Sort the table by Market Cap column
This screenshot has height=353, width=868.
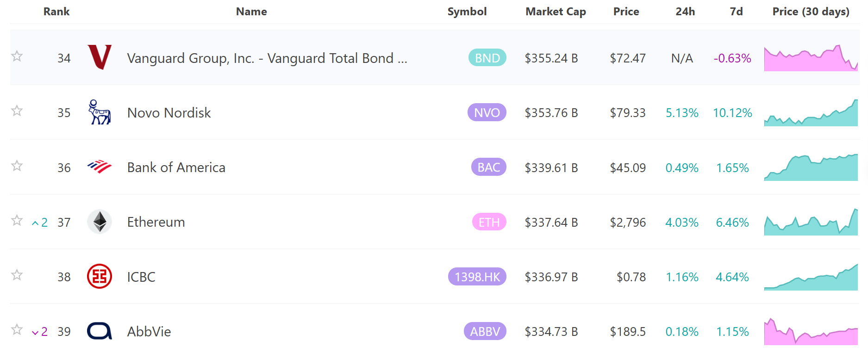click(x=556, y=12)
